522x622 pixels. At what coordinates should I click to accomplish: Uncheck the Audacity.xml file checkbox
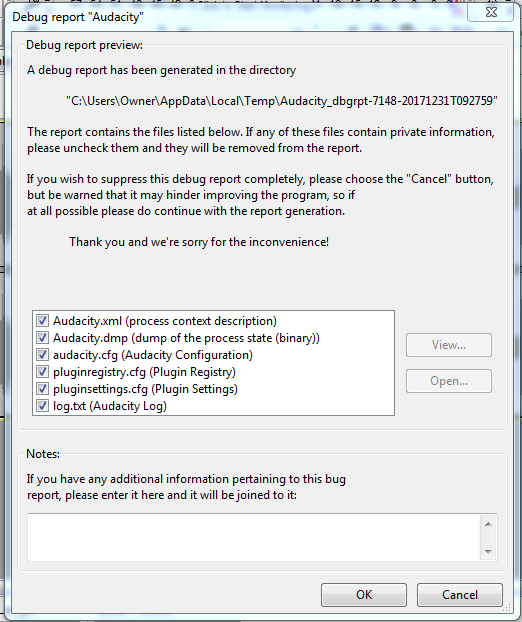(x=42, y=321)
